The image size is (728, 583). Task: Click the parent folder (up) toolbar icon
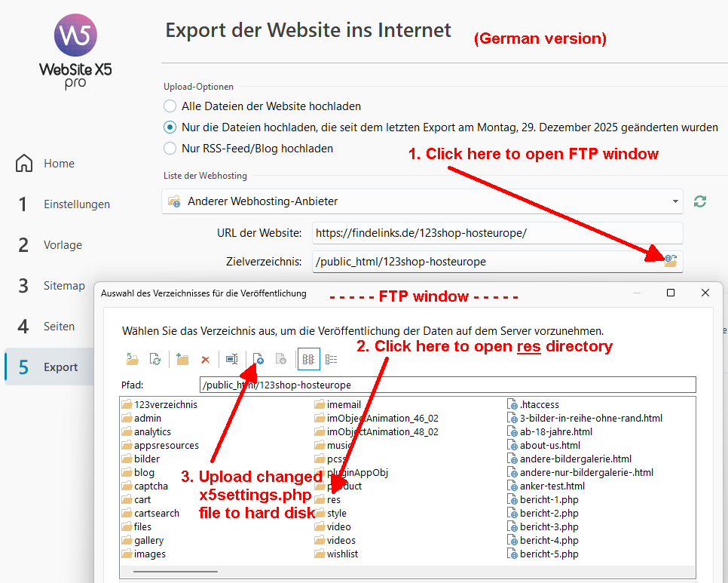tap(133, 360)
